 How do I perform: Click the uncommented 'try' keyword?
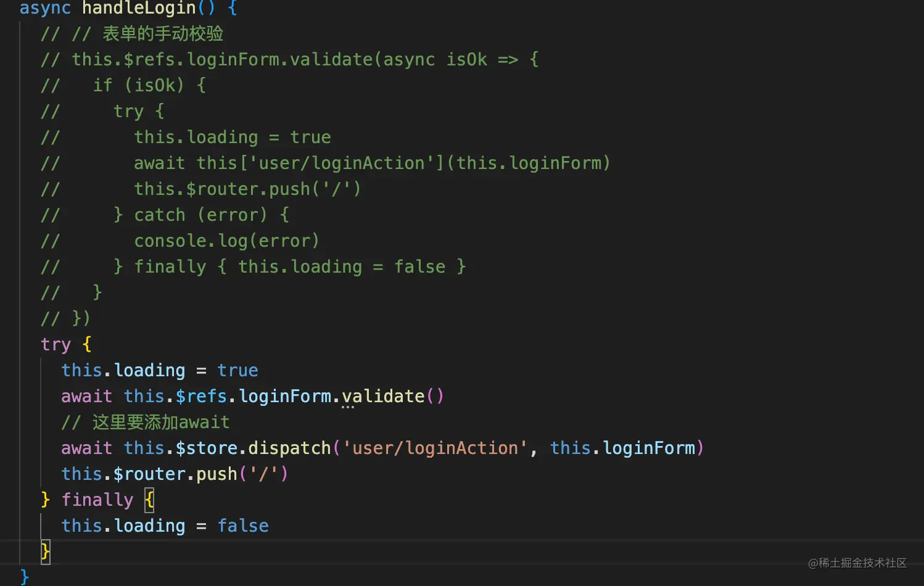(x=56, y=344)
